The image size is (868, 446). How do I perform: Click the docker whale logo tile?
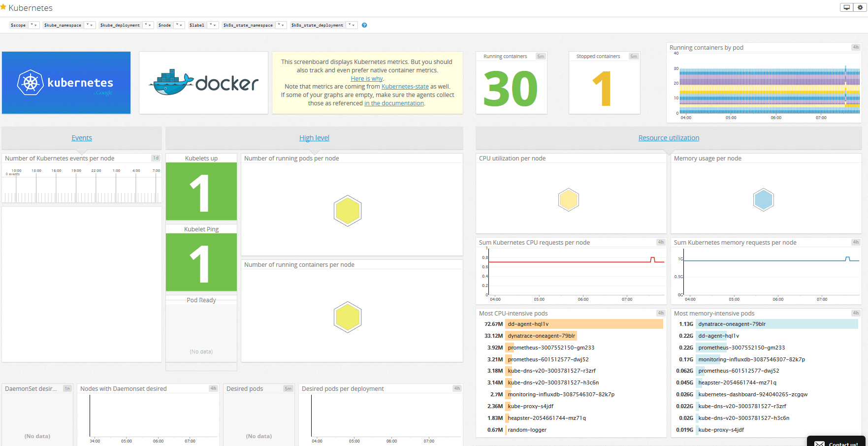pos(203,83)
